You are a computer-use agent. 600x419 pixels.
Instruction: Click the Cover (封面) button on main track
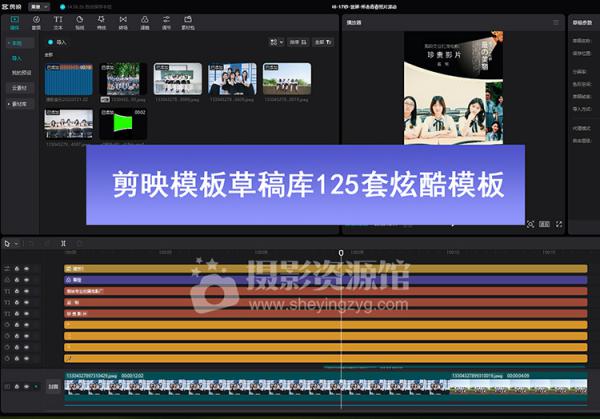click(x=54, y=385)
